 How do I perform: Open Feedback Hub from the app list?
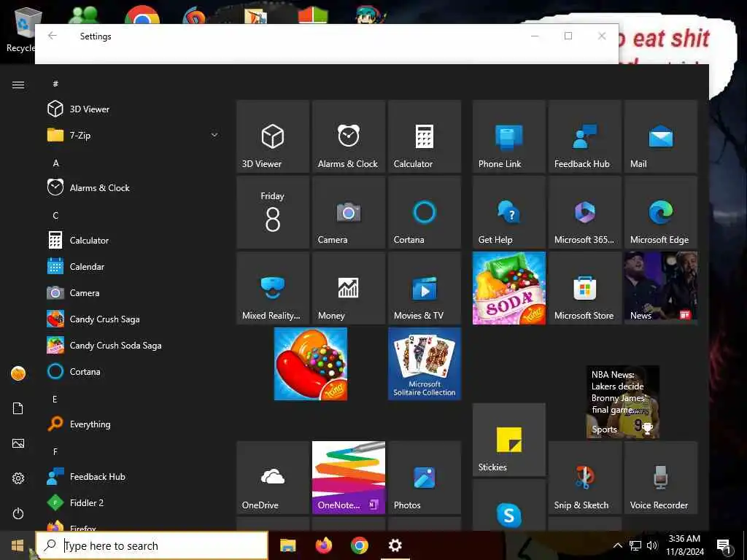[133, 476]
